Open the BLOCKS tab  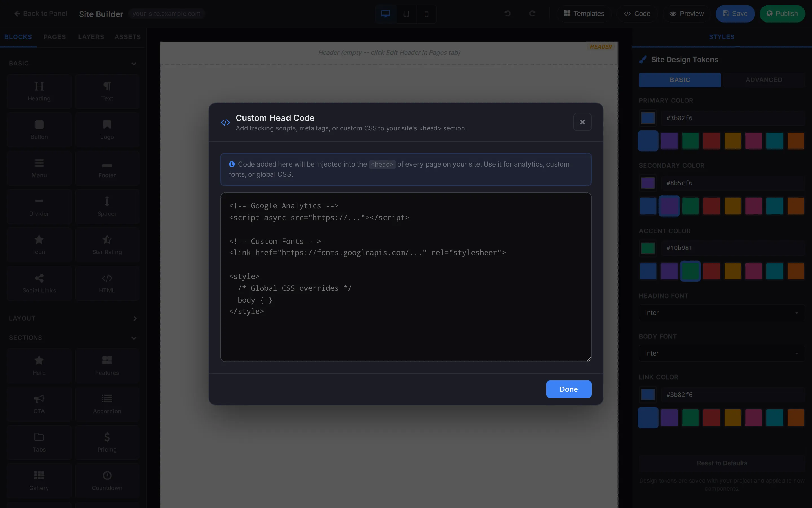[x=18, y=37]
